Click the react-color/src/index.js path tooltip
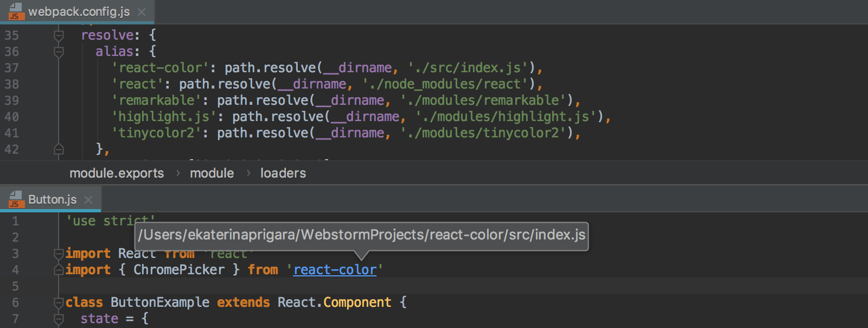This screenshot has height=328, width=868. coord(361,235)
